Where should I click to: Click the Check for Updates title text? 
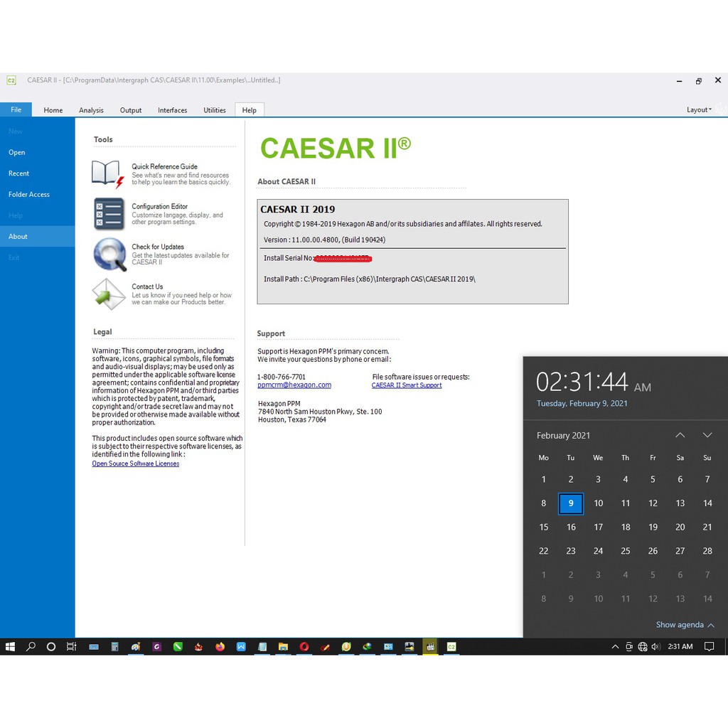pyautogui.click(x=158, y=247)
